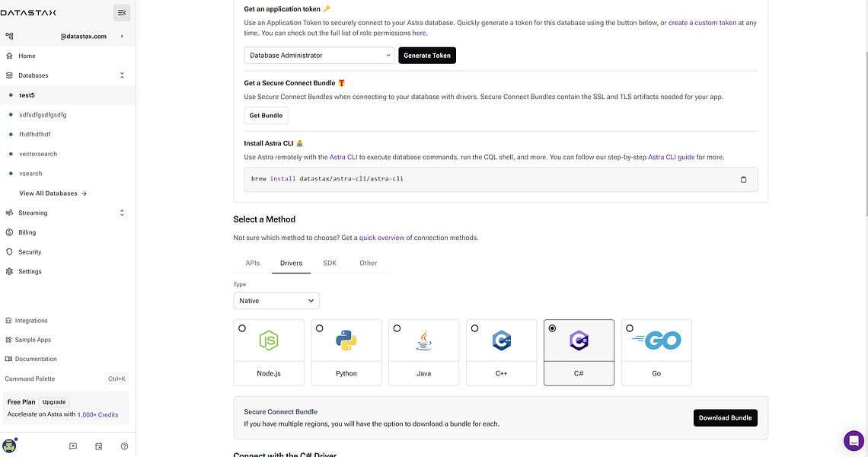Viewport: 868px width, 457px height.
Task: Click the help question mark icon
Action: coord(124,446)
